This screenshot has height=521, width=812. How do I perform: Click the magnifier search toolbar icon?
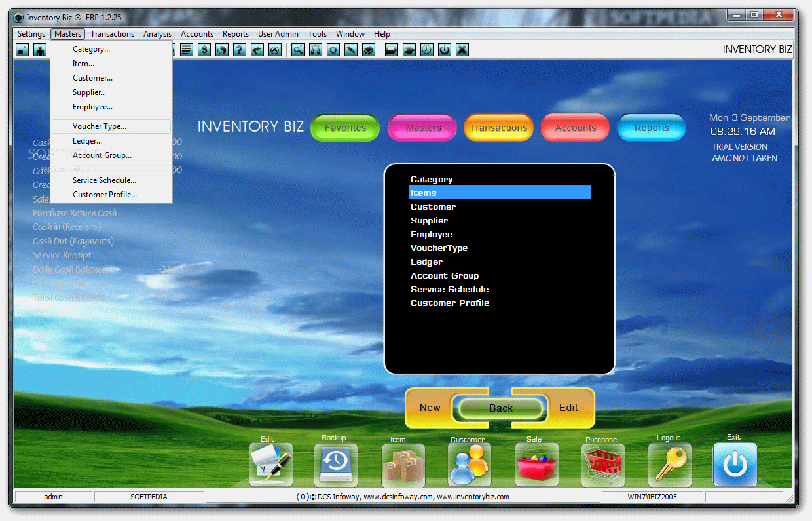click(x=298, y=49)
